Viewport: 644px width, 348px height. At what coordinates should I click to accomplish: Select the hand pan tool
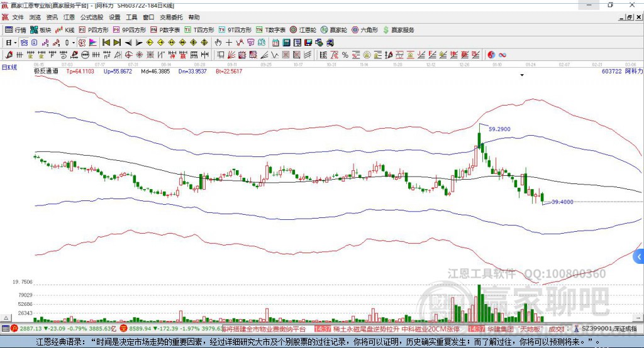[218, 43]
